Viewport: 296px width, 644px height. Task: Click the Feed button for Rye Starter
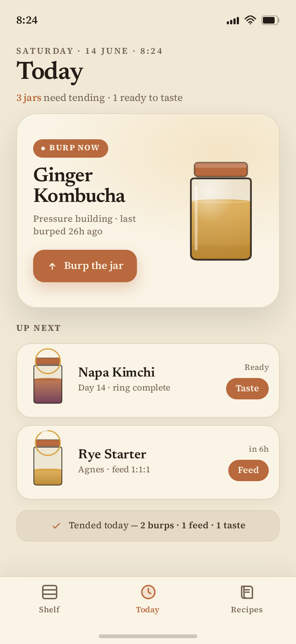click(249, 470)
